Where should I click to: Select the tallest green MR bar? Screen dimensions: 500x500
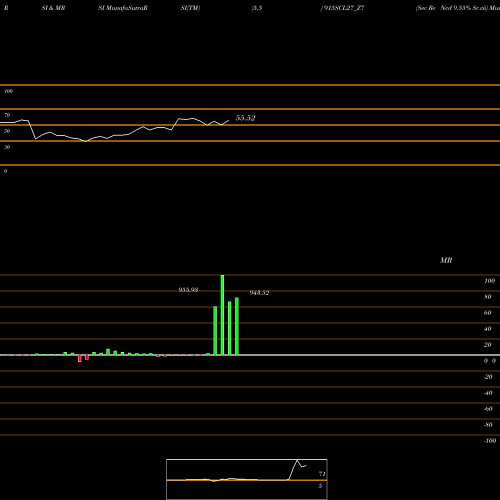222,315
